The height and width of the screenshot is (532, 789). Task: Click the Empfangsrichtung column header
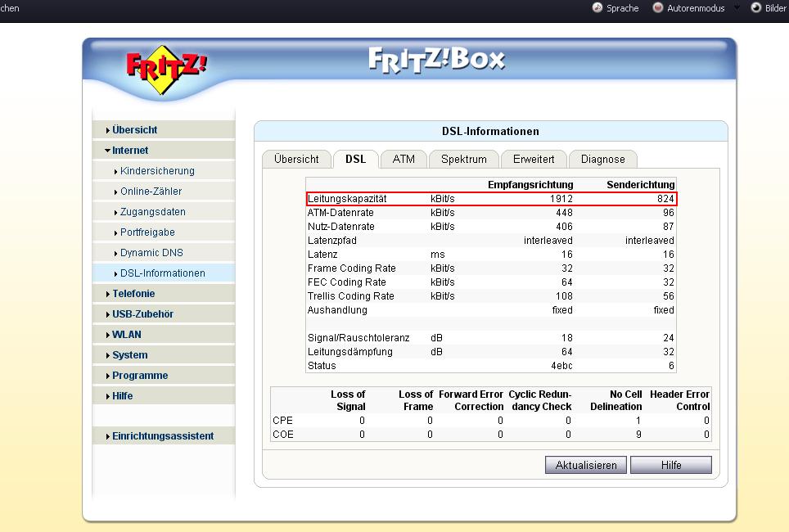530,185
